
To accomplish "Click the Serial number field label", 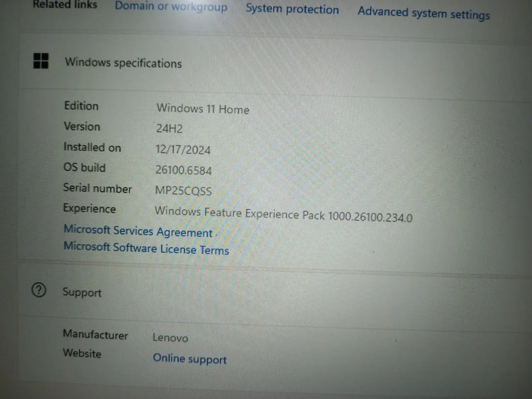I will pyautogui.click(x=97, y=188).
